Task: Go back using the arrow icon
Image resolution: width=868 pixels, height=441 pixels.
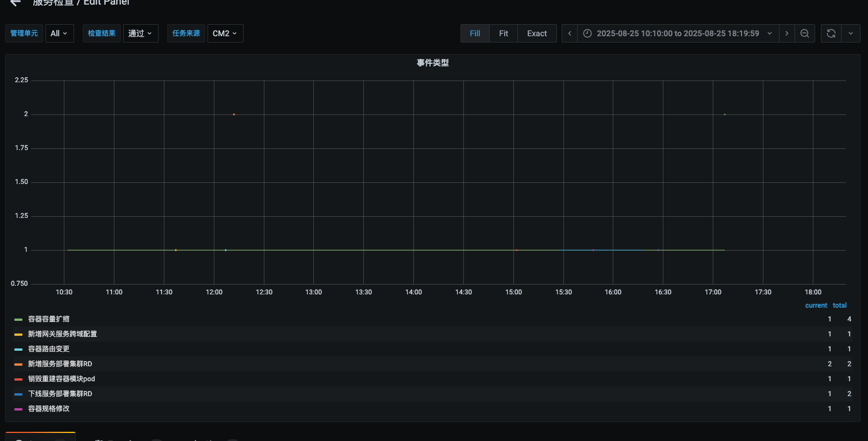Action: point(16,3)
